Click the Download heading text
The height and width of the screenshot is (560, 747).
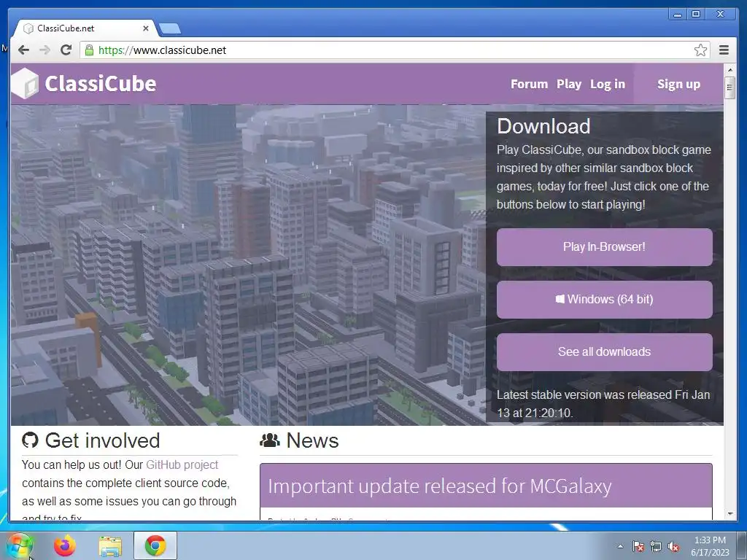pyautogui.click(x=543, y=126)
